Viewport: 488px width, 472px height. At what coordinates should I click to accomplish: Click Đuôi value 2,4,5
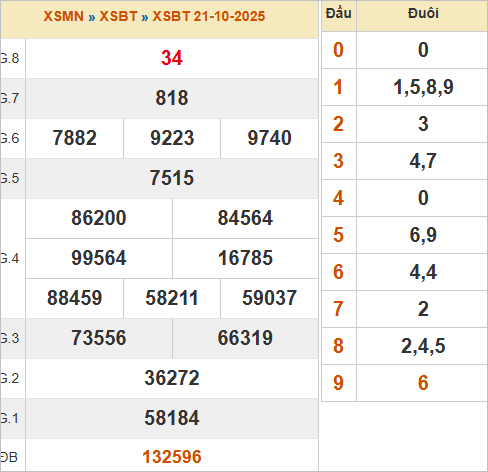click(x=423, y=346)
